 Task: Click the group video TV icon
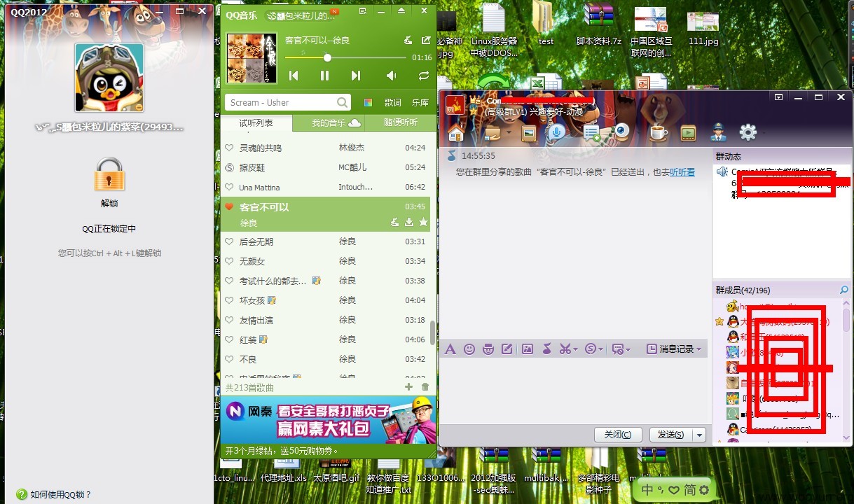click(688, 133)
